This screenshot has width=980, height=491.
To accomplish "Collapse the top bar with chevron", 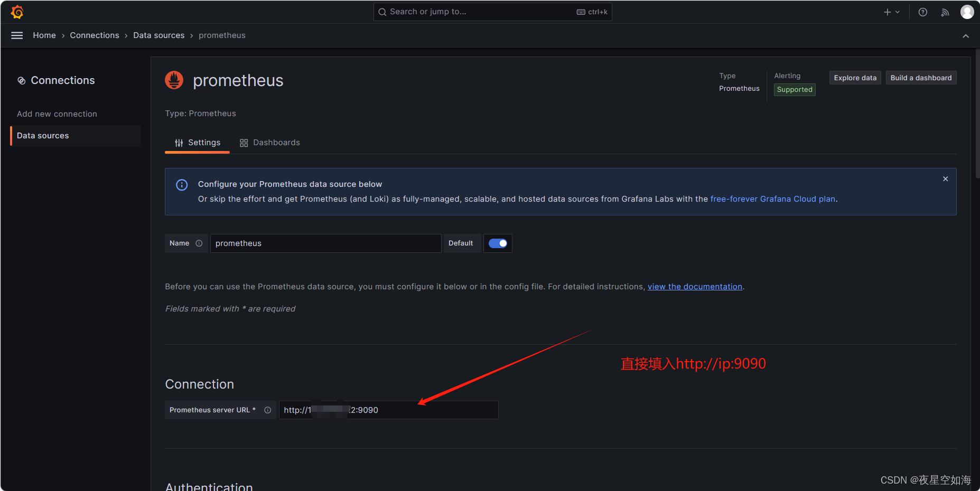I will pyautogui.click(x=965, y=36).
